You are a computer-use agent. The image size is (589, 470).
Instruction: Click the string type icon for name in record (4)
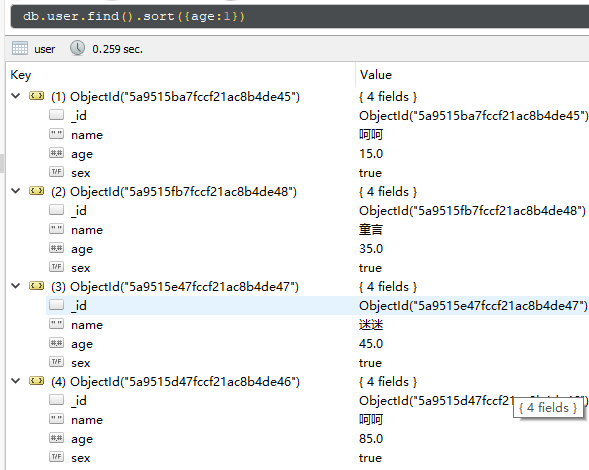[x=56, y=419]
